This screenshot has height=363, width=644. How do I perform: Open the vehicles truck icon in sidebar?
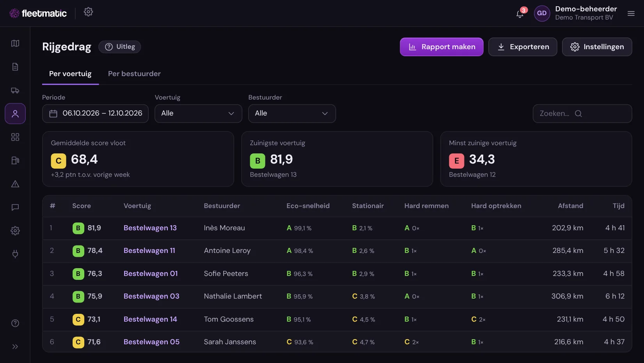click(15, 90)
